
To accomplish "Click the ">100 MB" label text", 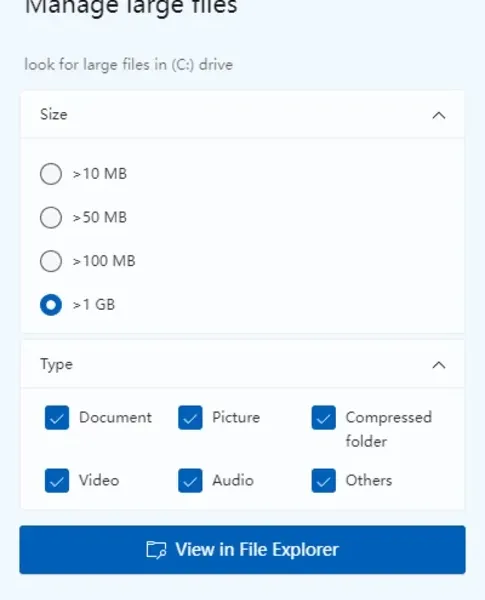I will 104,261.
